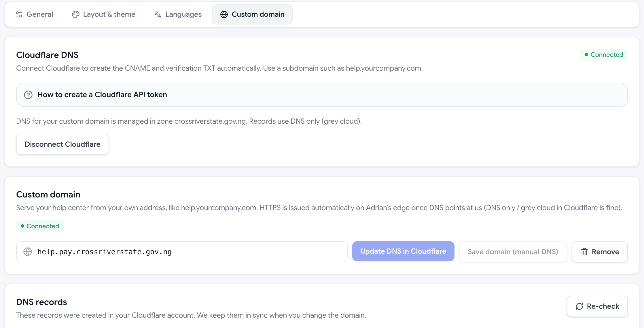Click the Custom domain section heading

(x=48, y=195)
